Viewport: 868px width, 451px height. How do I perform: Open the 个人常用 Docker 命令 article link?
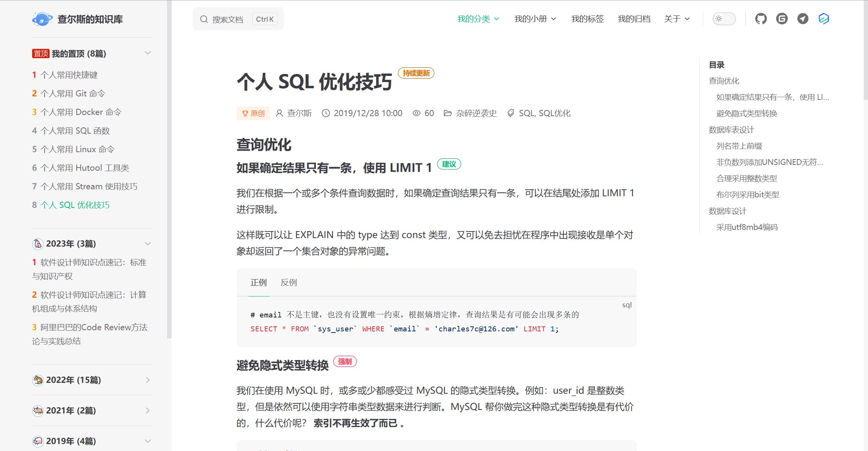[x=81, y=112]
